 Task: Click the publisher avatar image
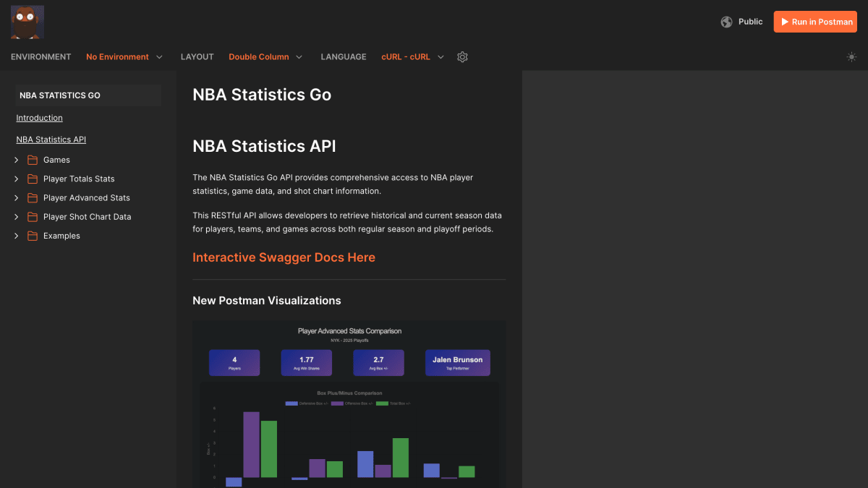[x=27, y=22]
